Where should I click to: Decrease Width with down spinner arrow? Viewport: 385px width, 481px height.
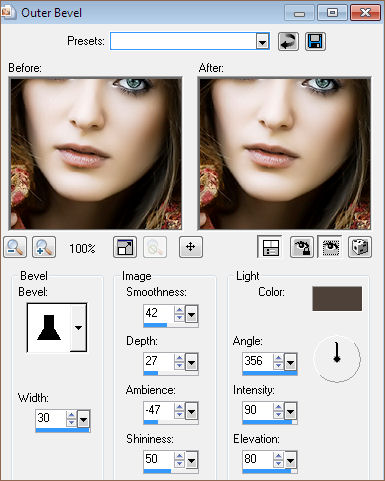(71, 422)
